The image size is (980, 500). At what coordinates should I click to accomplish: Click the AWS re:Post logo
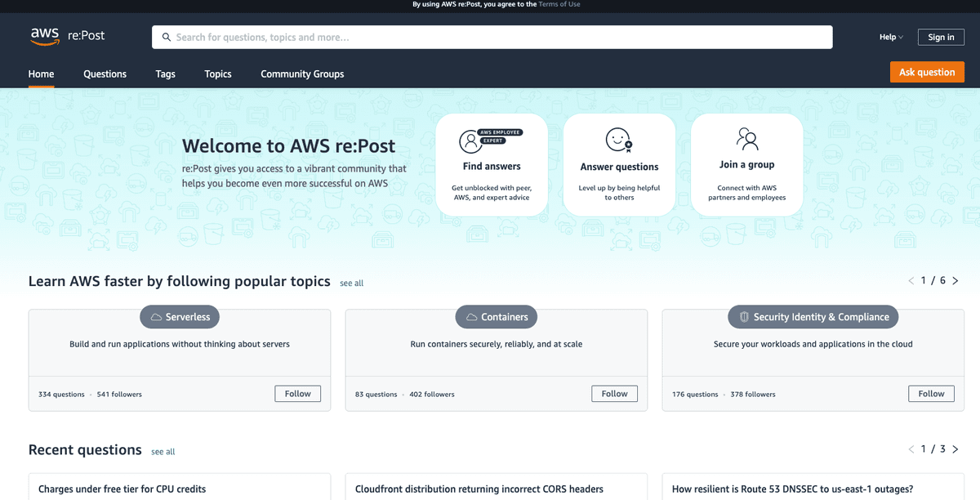[x=67, y=36]
